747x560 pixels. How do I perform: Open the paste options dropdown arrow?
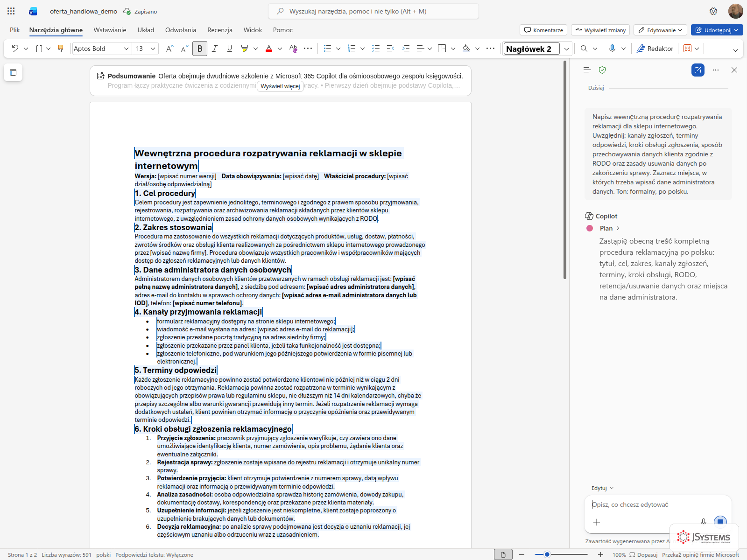(x=48, y=49)
